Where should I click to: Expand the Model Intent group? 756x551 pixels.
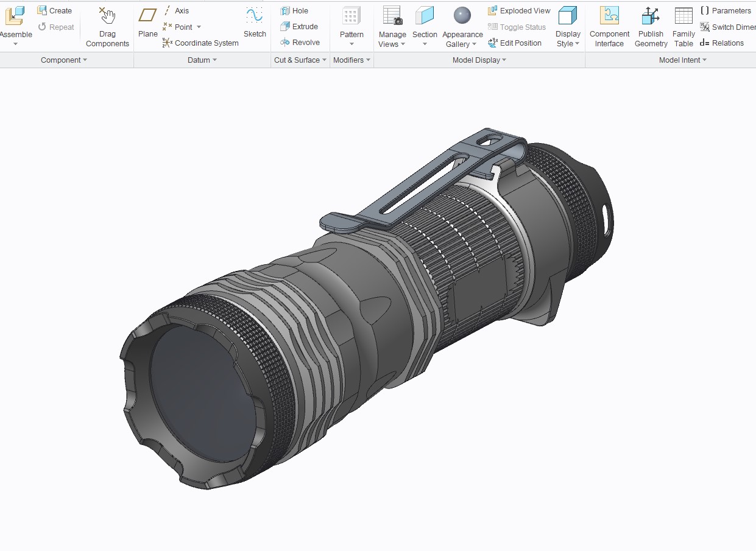click(683, 60)
